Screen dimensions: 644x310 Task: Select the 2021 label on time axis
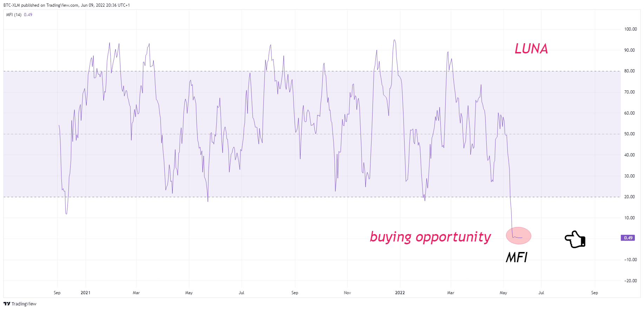85,293
